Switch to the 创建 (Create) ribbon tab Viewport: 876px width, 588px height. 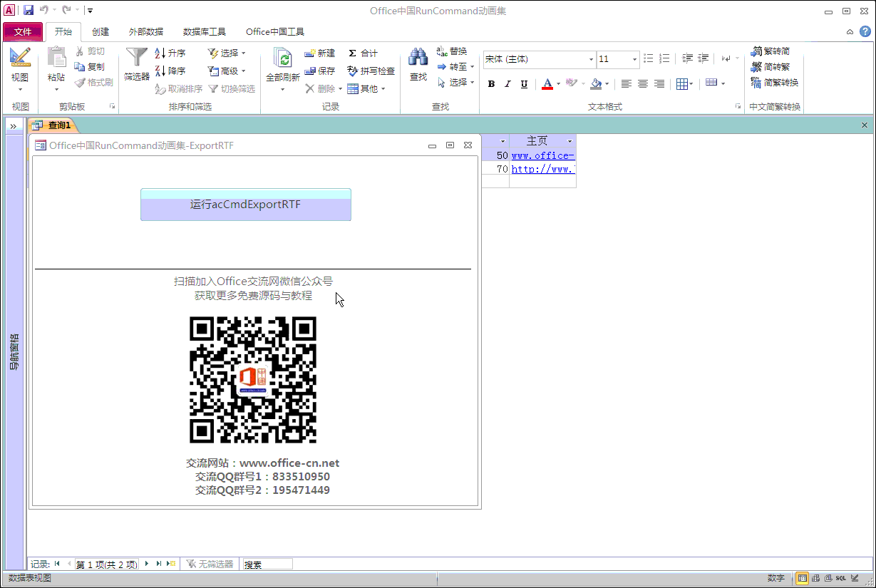[101, 32]
